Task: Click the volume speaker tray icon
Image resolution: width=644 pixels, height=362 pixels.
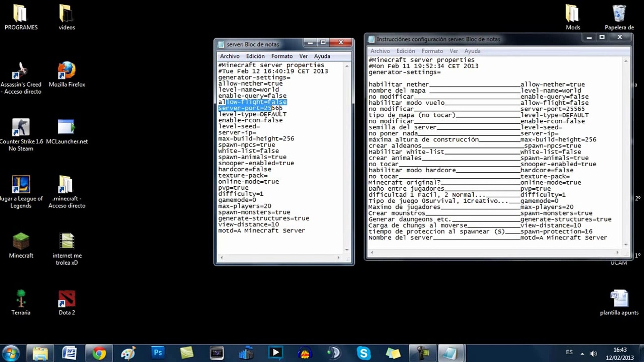Action: pyautogui.click(x=593, y=353)
